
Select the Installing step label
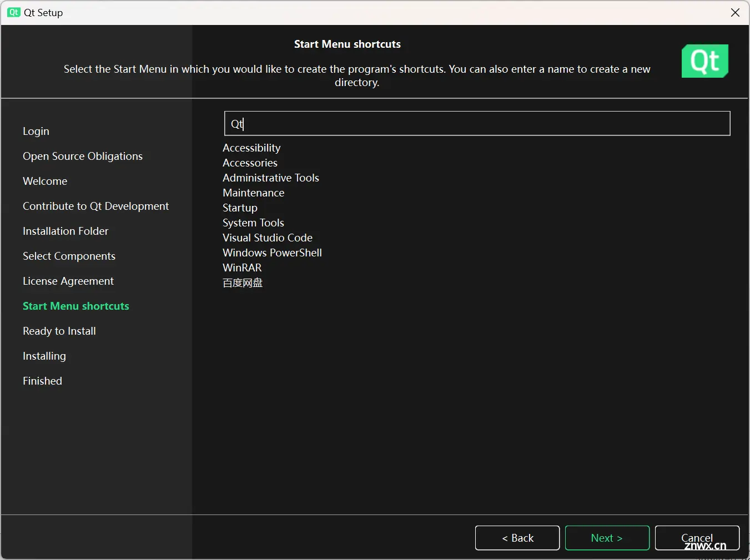click(x=44, y=356)
